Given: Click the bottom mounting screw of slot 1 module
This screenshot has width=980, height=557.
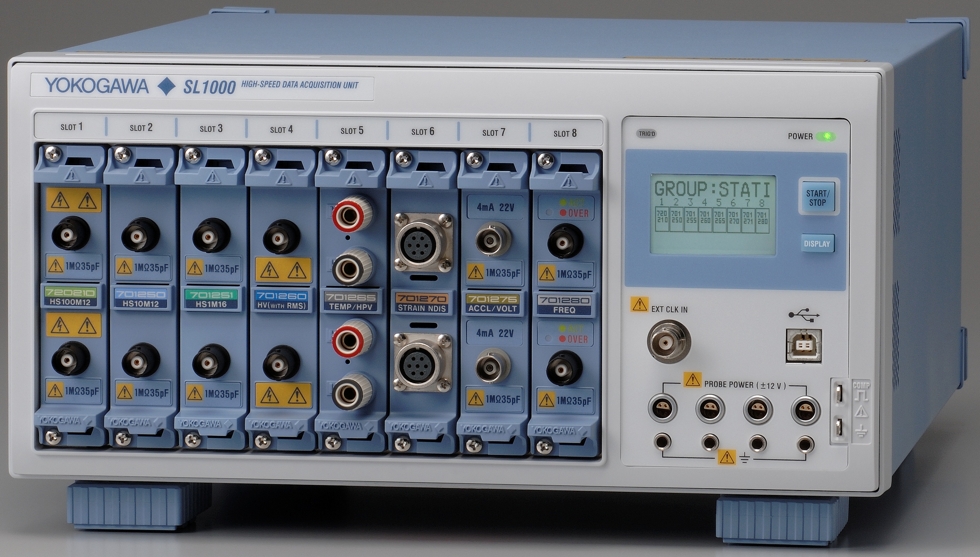Looking at the screenshot, I should [52, 436].
